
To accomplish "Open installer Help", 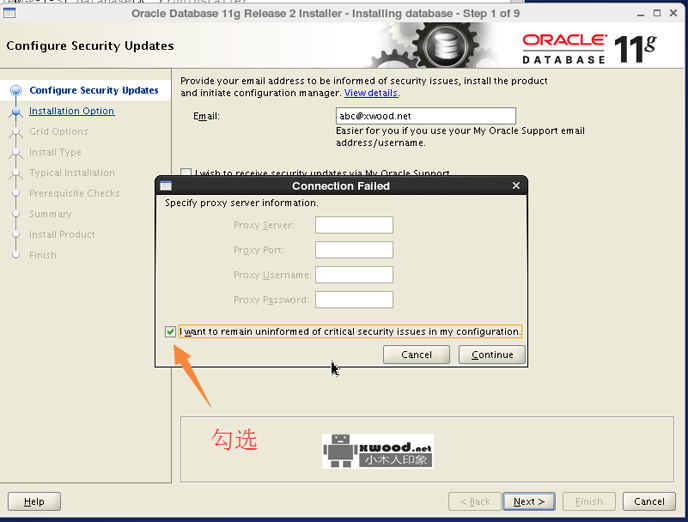I will tap(34, 501).
